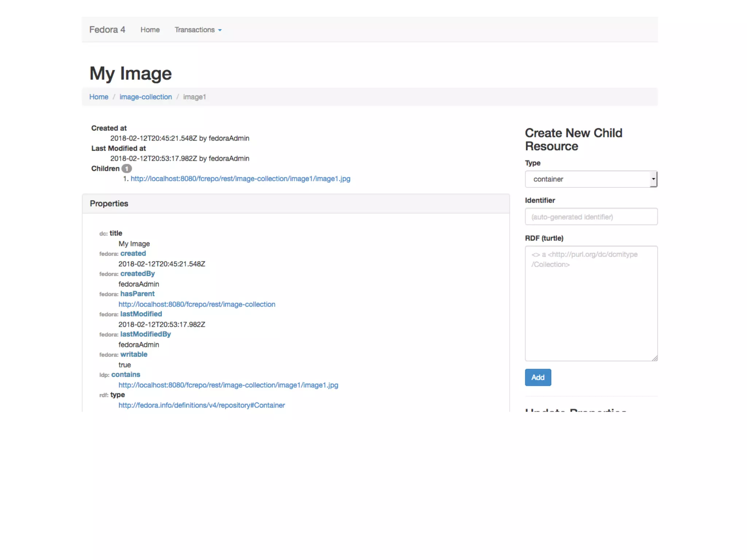This screenshot has width=747, height=560.
Task: Click the Type dropdown arrow
Action: pyautogui.click(x=653, y=179)
